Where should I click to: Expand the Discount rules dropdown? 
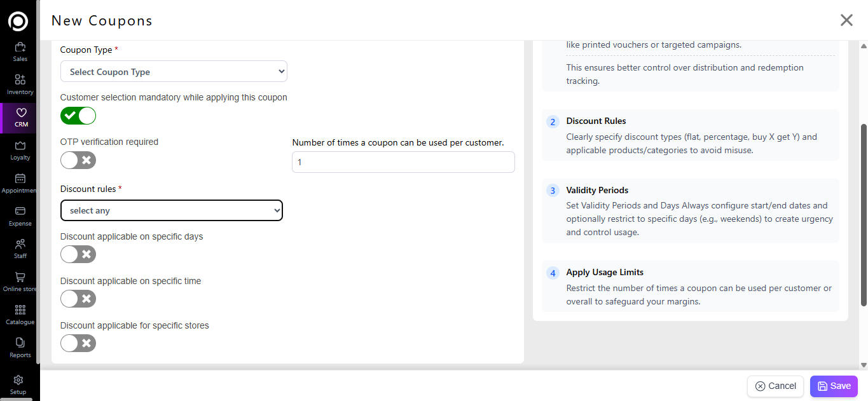click(171, 210)
